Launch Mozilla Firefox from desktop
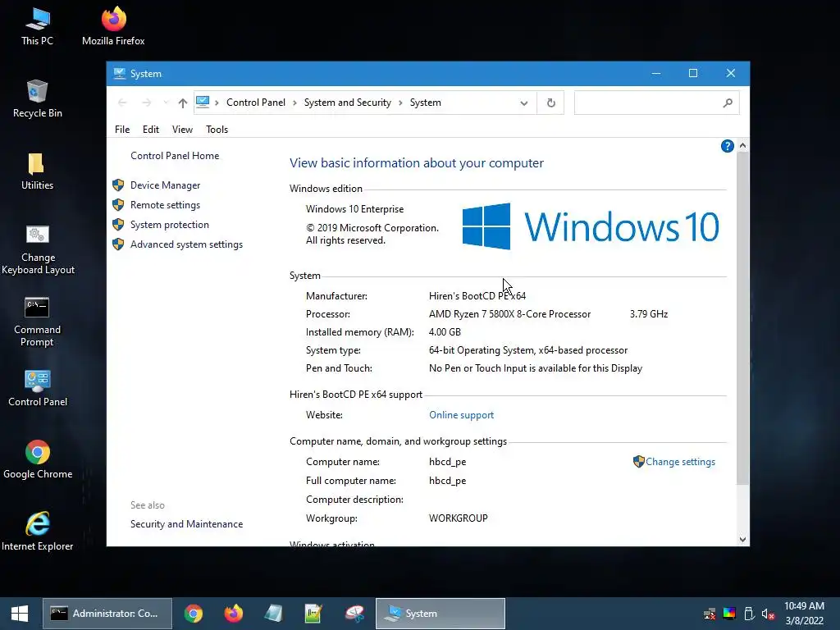840x630 pixels. (113, 25)
